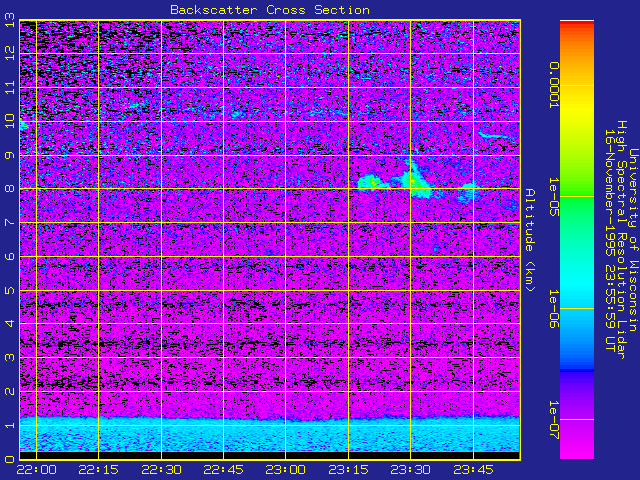Click the altitude 10 axis label

pos(10,121)
